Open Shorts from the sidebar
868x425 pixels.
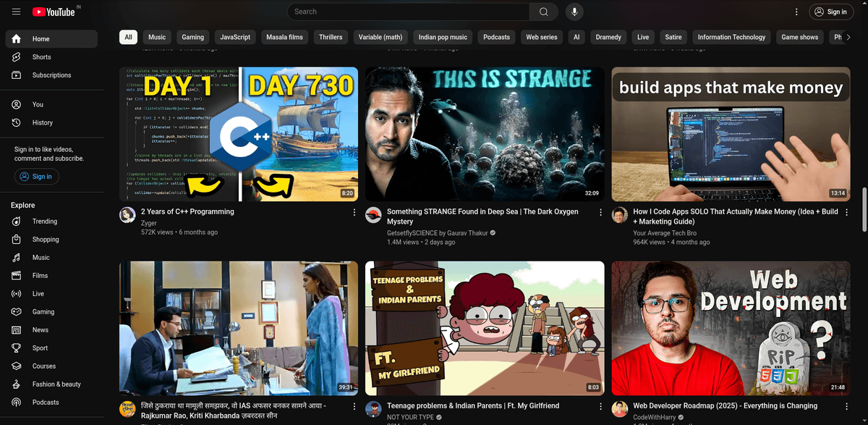pos(41,57)
